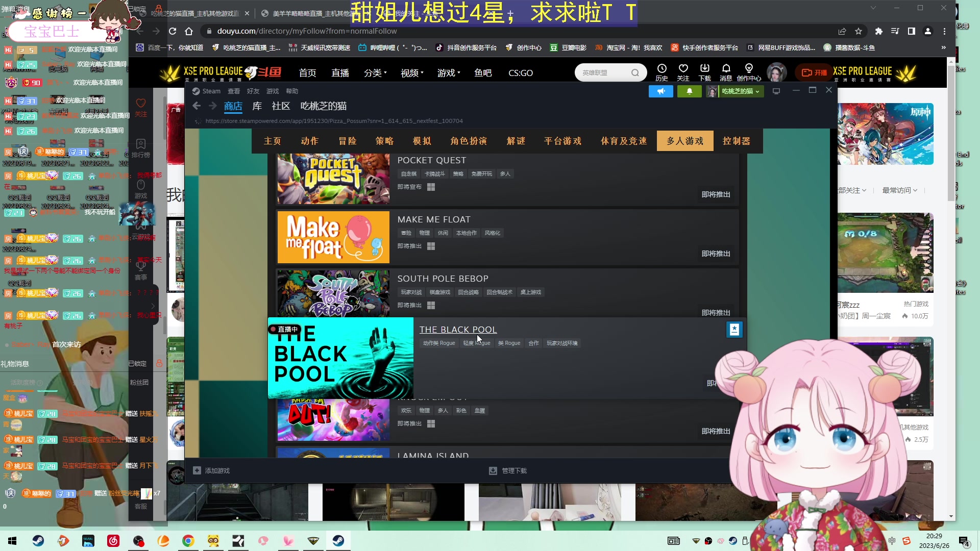980x551 pixels.
Task: Click Douyu 开播 start streaming button
Action: [814, 72]
